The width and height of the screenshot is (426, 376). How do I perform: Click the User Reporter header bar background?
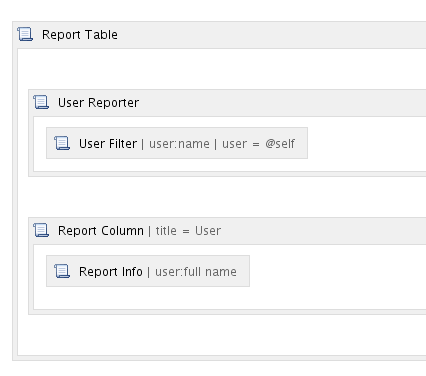click(x=283, y=103)
